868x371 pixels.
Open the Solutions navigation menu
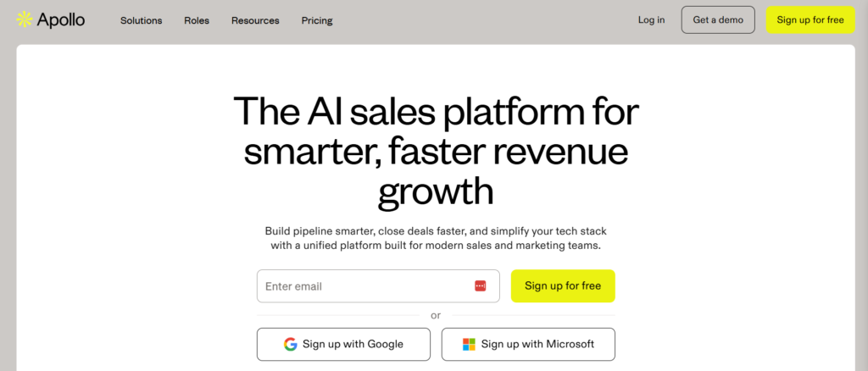coord(141,20)
